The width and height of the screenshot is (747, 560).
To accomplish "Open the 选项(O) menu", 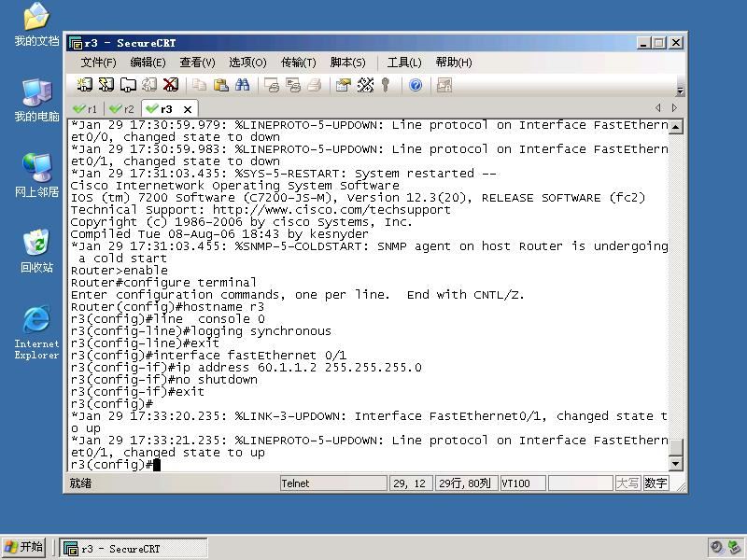I will pyautogui.click(x=247, y=63).
